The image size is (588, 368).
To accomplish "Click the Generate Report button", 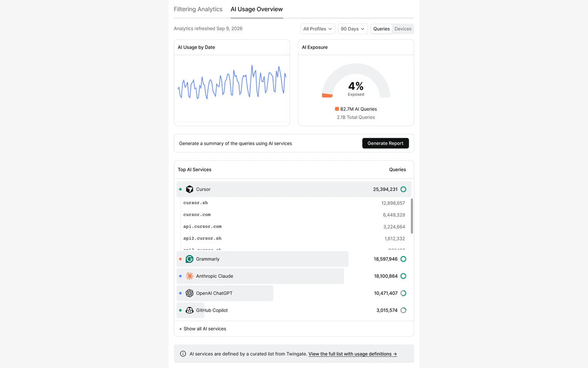I will click(x=386, y=143).
